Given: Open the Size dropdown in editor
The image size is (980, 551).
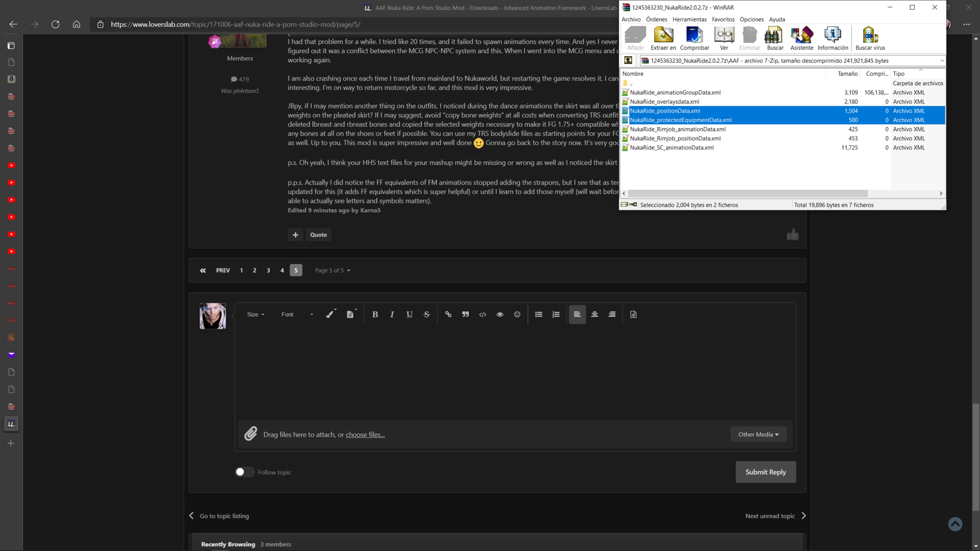Looking at the screenshot, I should (x=256, y=314).
